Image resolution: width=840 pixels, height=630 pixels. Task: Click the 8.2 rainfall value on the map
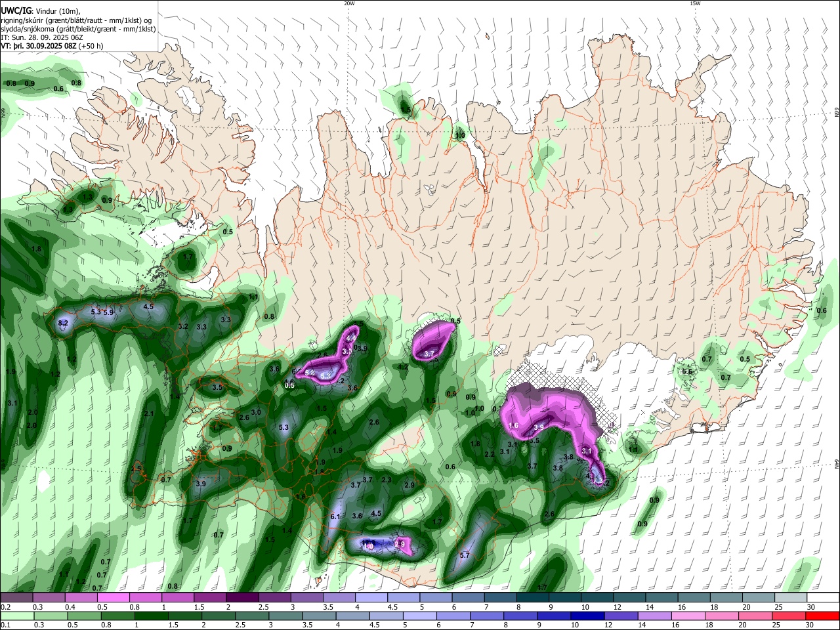pyautogui.click(x=64, y=324)
